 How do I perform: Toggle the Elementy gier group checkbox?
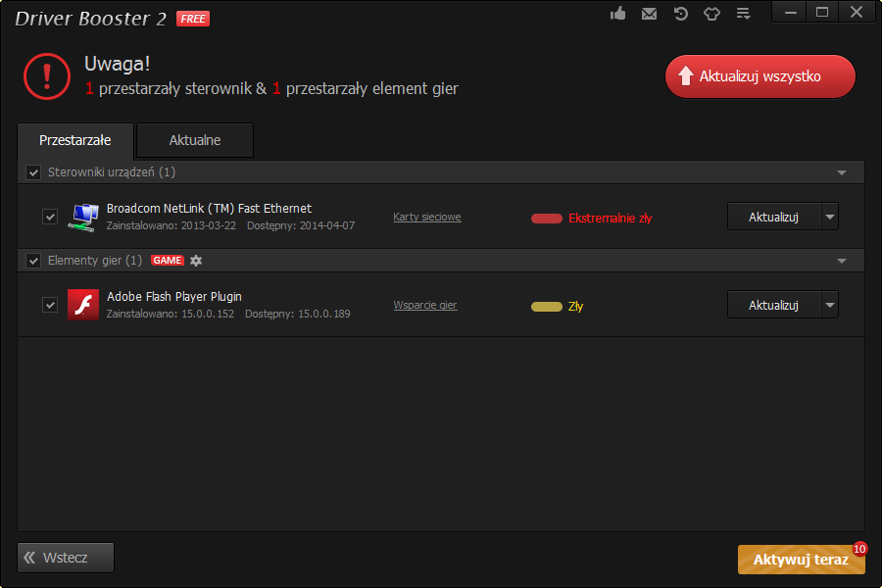click(33, 261)
